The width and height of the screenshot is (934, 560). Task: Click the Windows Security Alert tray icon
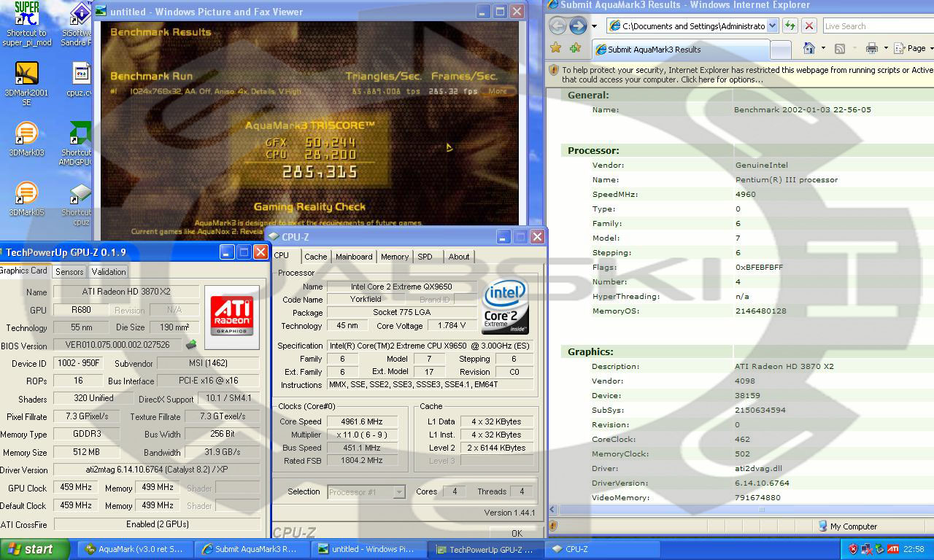click(854, 549)
